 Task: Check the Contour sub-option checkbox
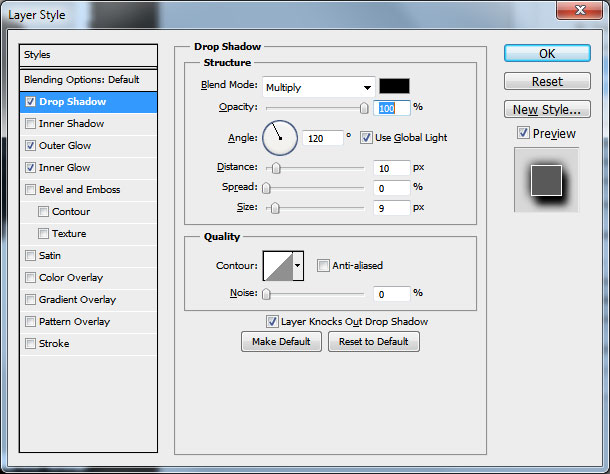click(x=43, y=212)
